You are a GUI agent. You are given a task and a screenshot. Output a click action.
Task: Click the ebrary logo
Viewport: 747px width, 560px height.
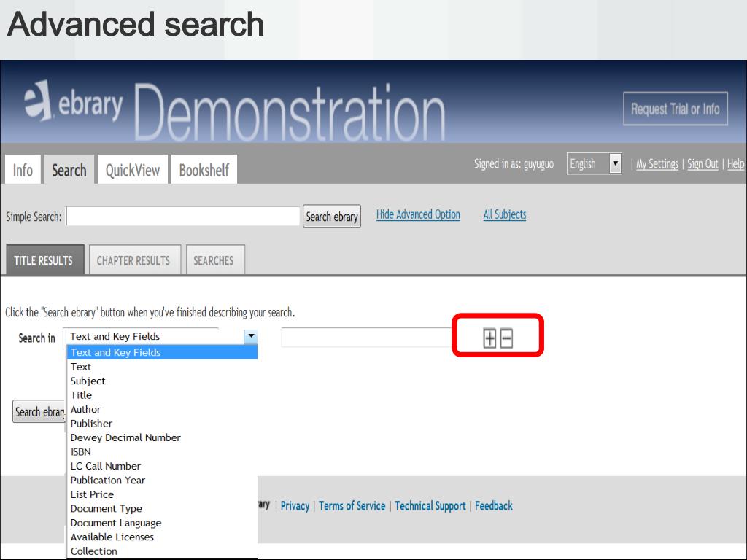click(x=74, y=102)
